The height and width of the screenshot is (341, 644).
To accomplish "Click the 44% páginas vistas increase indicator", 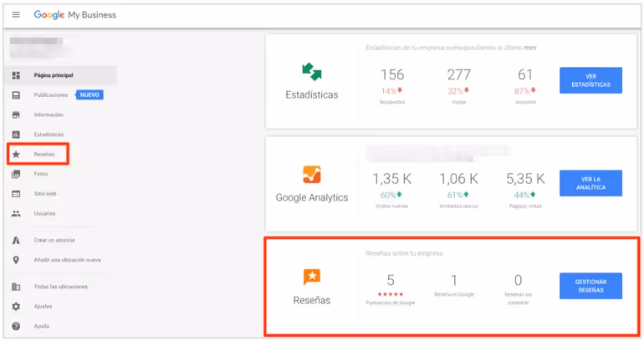I will coord(525,195).
